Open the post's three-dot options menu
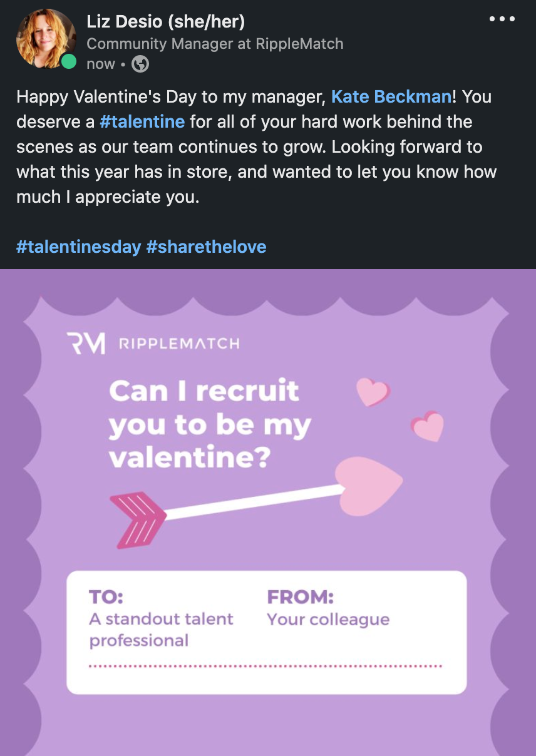The height and width of the screenshot is (756, 536). [502, 19]
